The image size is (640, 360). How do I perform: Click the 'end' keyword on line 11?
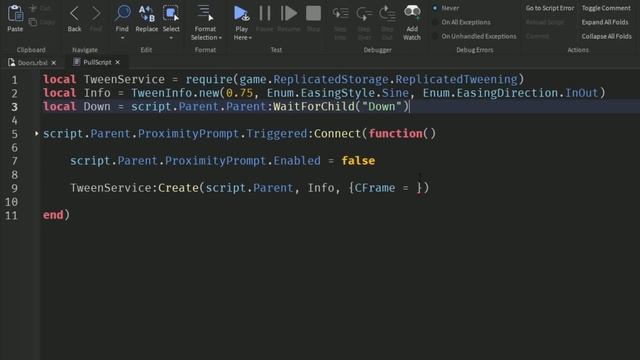[53, 215]
